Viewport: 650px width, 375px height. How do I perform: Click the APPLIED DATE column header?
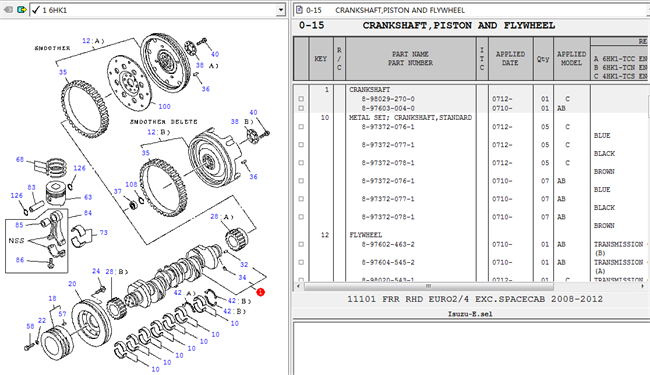click(x=510, y=58)
